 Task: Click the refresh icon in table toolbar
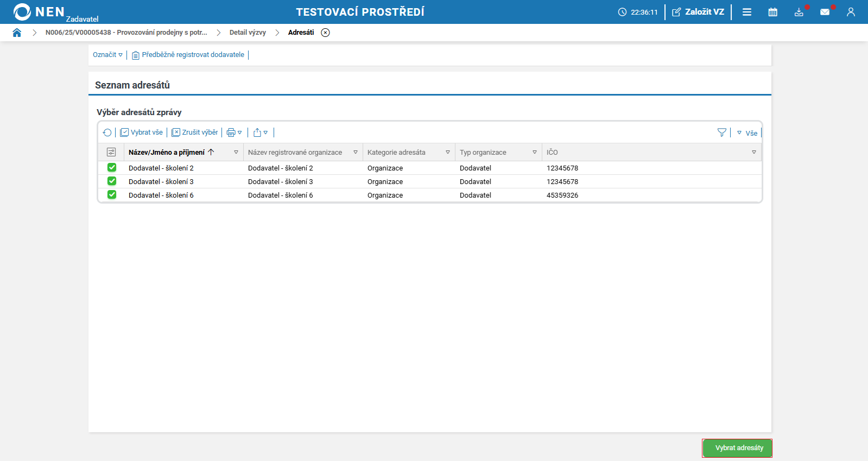tap(107, 132)
